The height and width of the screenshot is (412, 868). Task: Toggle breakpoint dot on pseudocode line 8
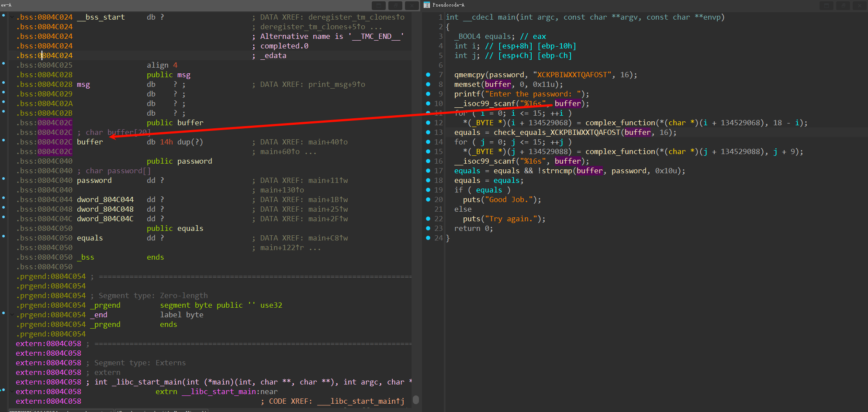click(x=428, y=84)
